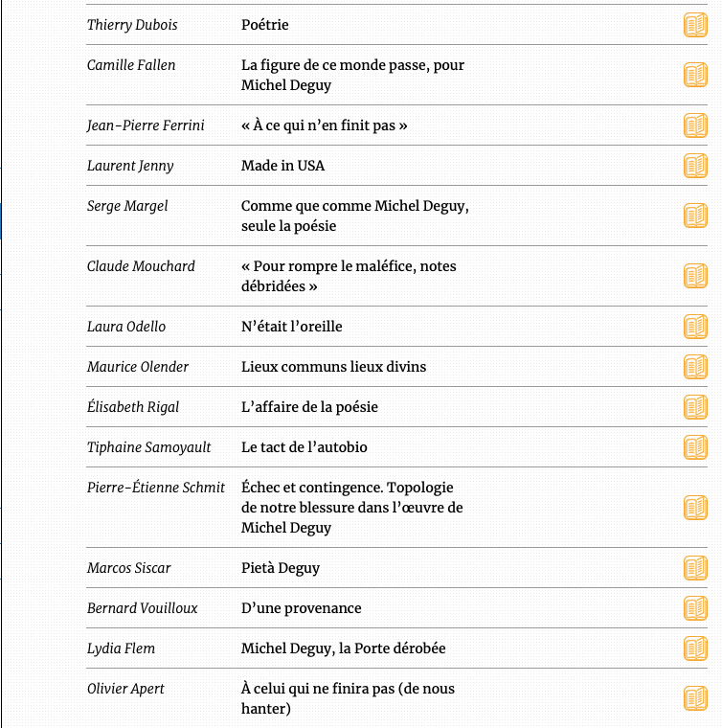The height and width of the screenshot is (728, 722).
Task: Click 'Le tact de l'autobio' title
Action: coord(304,447)
